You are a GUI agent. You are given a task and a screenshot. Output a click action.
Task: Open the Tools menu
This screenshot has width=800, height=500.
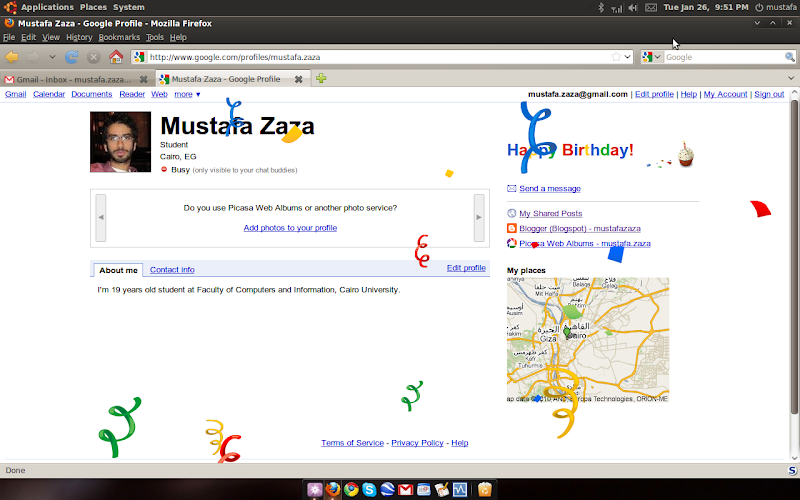(155, 37)
